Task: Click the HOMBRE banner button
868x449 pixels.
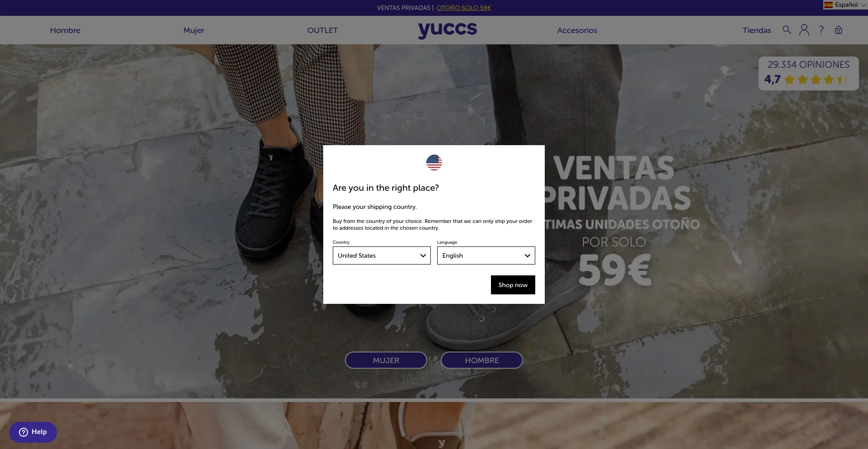Action: 482,360
